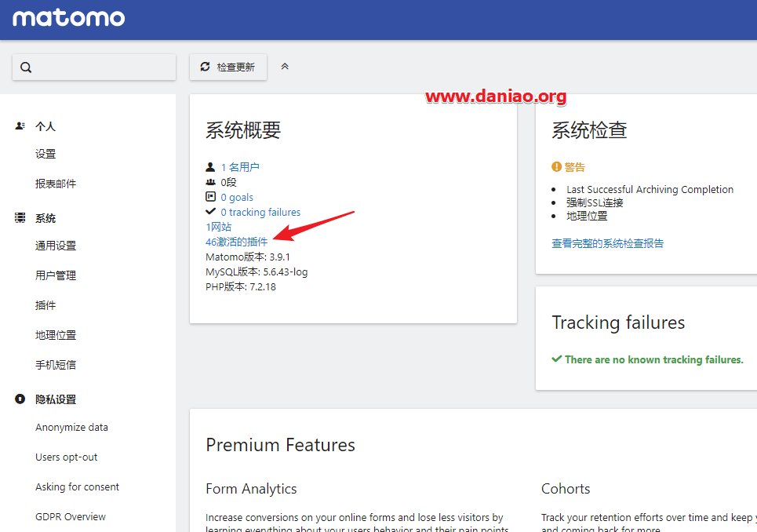Image resolution: width=757 pixels, height=532 pixels.
Task: Click the 0 goals link
Action: click(x=237, y=198)
